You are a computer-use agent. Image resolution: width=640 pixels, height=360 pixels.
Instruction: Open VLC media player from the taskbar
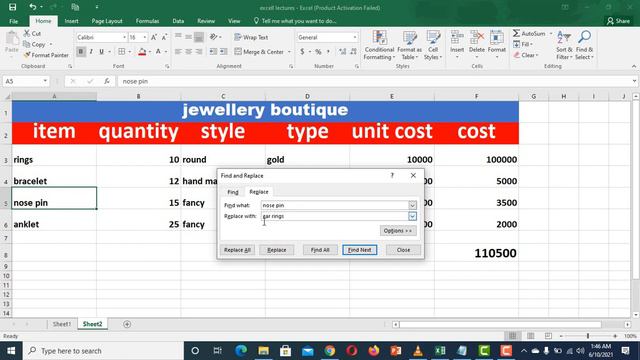(418, 351)
